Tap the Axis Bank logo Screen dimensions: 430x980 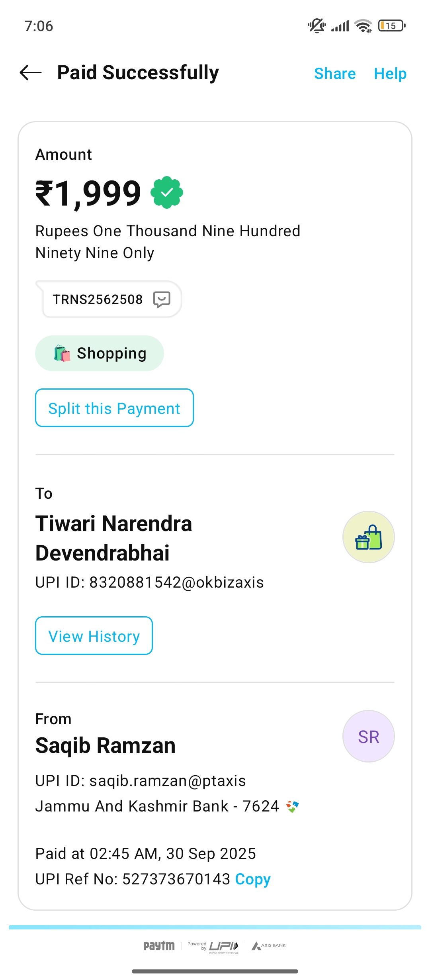[269, 946]
